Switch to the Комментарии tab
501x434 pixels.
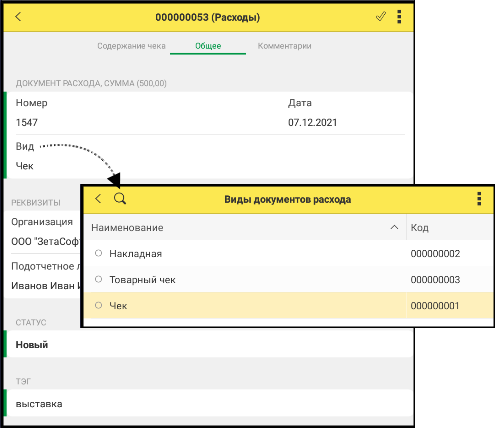(x=284, y=46)
